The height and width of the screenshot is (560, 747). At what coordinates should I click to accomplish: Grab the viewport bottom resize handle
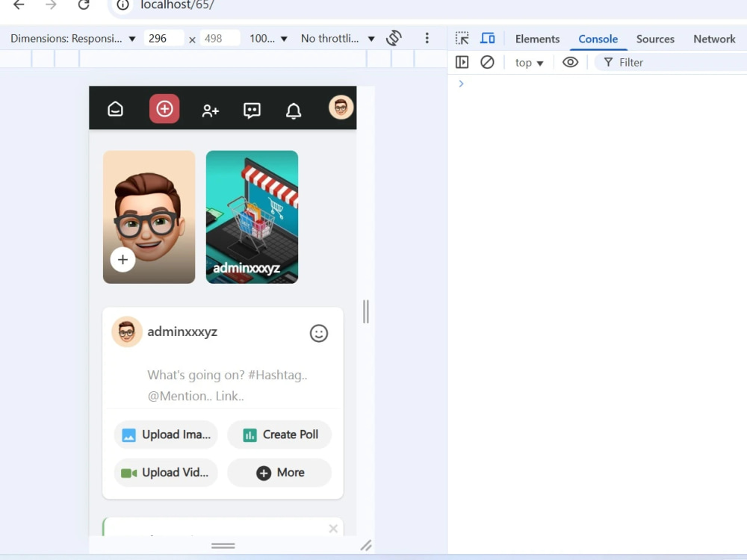(223, 546)
